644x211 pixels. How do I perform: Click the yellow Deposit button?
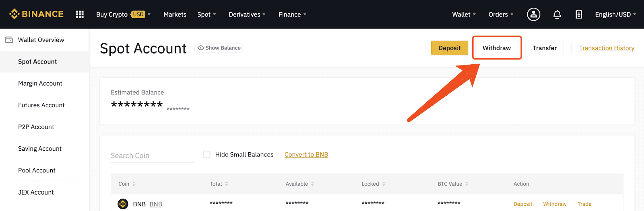(450, 48)
